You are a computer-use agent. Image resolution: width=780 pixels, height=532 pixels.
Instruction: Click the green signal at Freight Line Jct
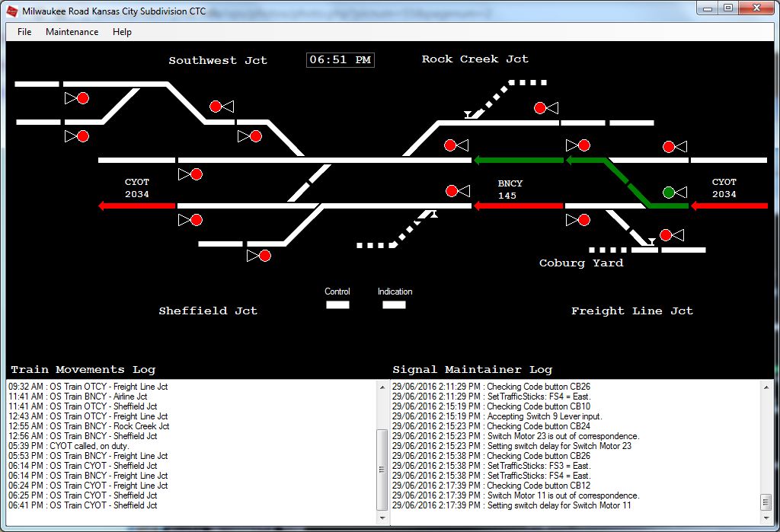[x=669, y=192]
